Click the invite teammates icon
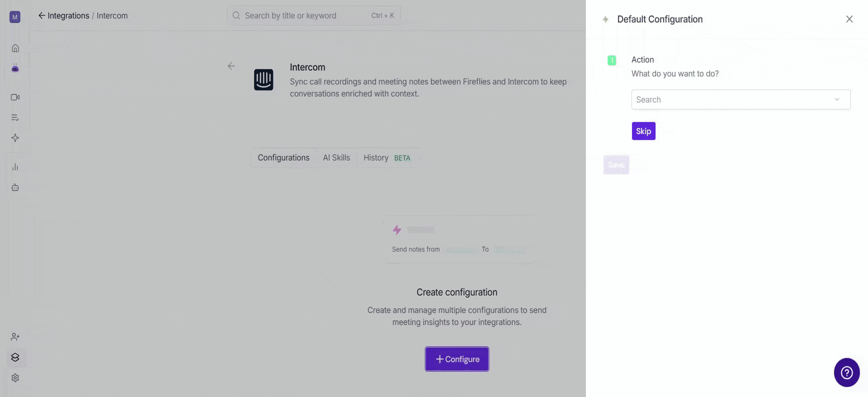Screen dimensions: 868x397 click(x=15, y=337)
